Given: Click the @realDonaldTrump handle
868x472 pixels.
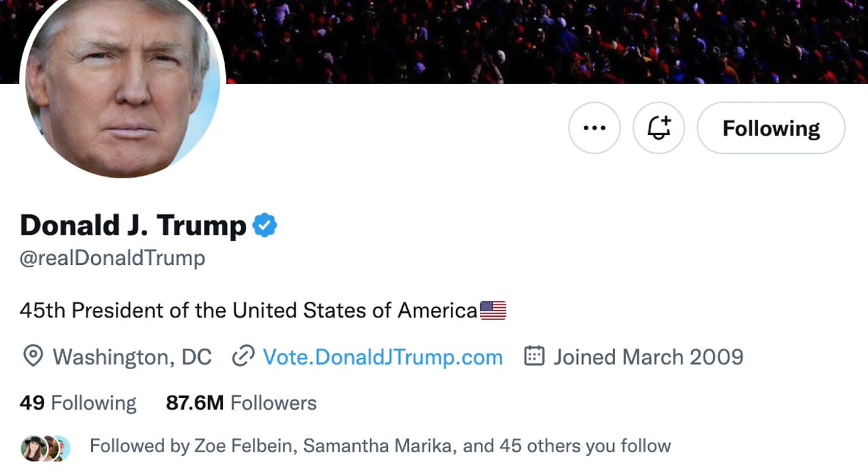Looking at the screenshot, I should (113, 258).
